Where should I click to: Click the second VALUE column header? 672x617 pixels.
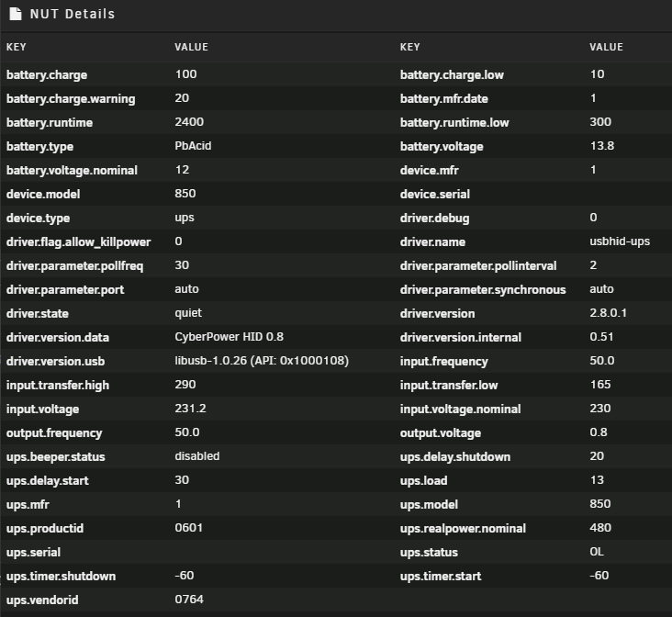606,47
